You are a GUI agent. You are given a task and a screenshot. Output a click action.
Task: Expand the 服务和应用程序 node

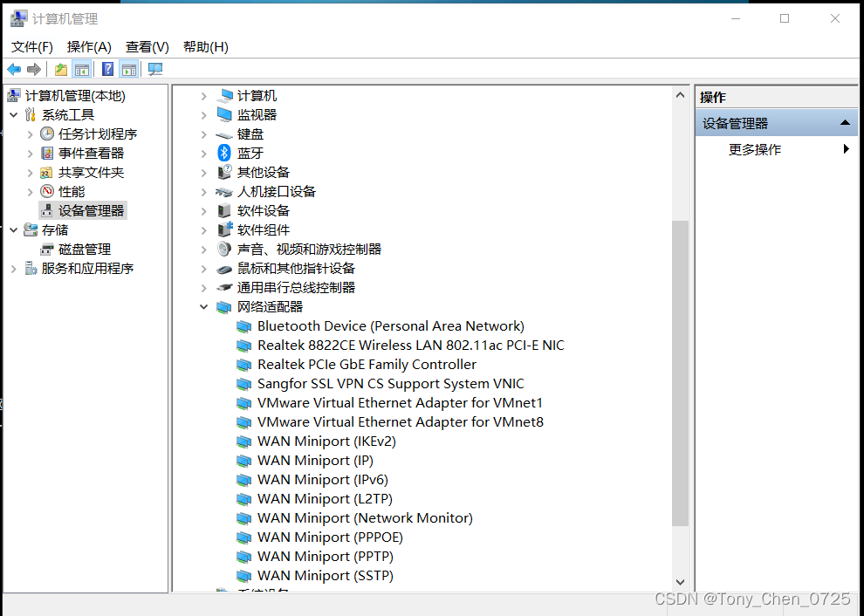14,269
